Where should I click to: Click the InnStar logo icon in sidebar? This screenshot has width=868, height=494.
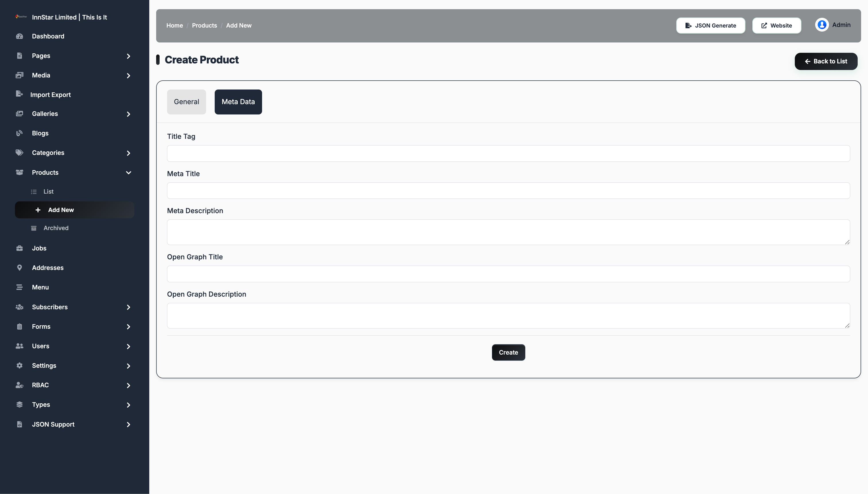coord(21,17)
